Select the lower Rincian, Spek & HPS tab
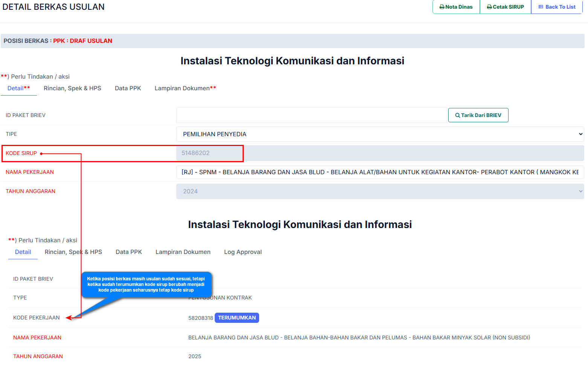Viewport: 588px width, 368px height. pyautogui.click(x=73, y=252)
